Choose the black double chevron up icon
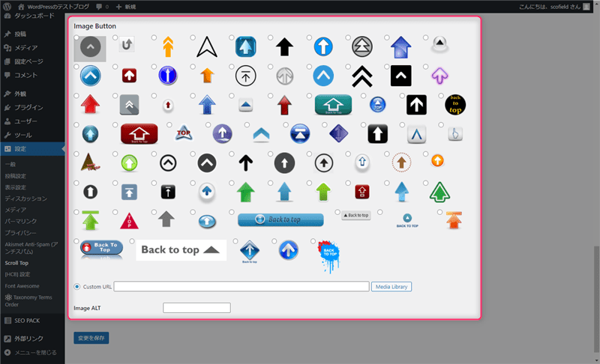 tap(362, 76)
